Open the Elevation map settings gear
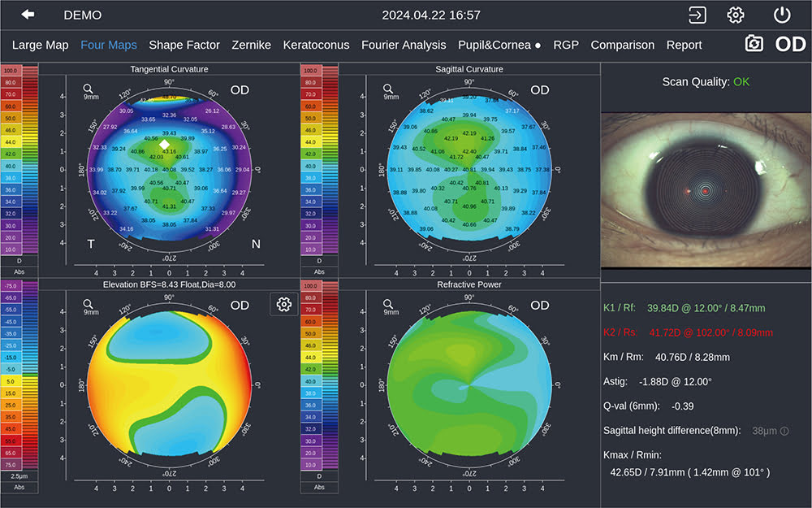The image size is (812, 508). click(x=283, y=304)
